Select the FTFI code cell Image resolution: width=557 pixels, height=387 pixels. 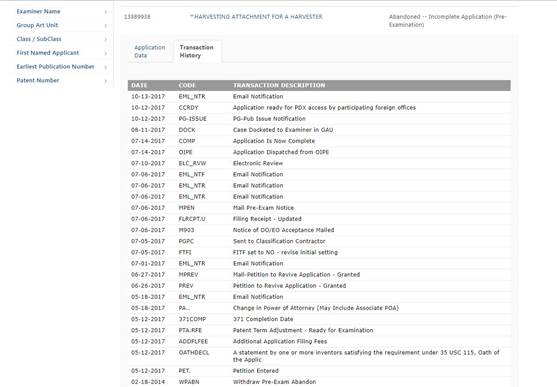(185, 252)
